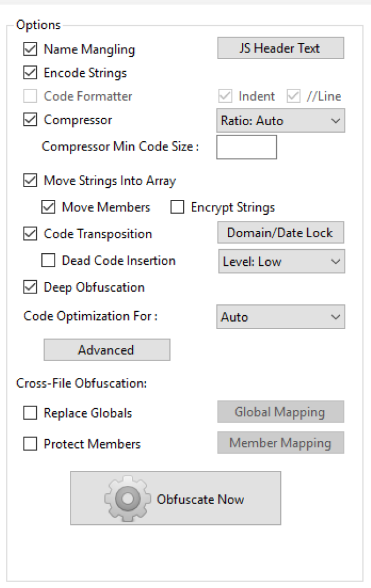Open the Code Optimization For dropdown
This screenshot has height=588, width=371.
click(281, 317)
